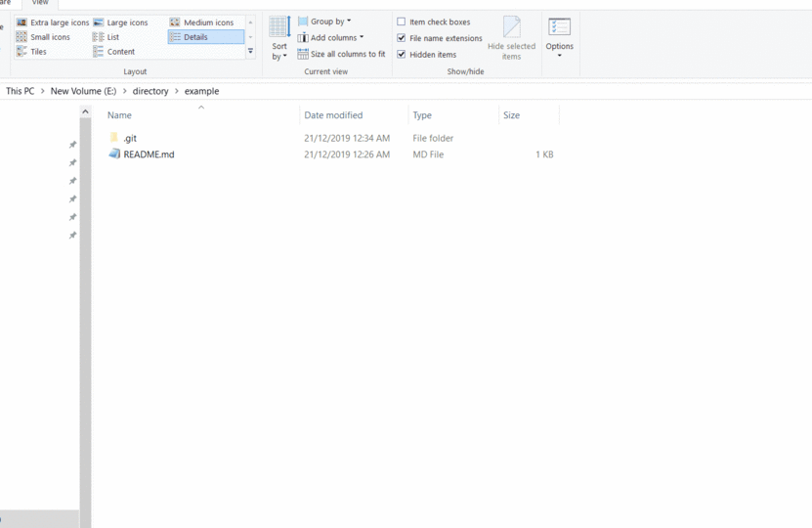The width and height of the screenshot is (812, 528).
Task: Switch to List layout
Action: (x=106, y=37)
